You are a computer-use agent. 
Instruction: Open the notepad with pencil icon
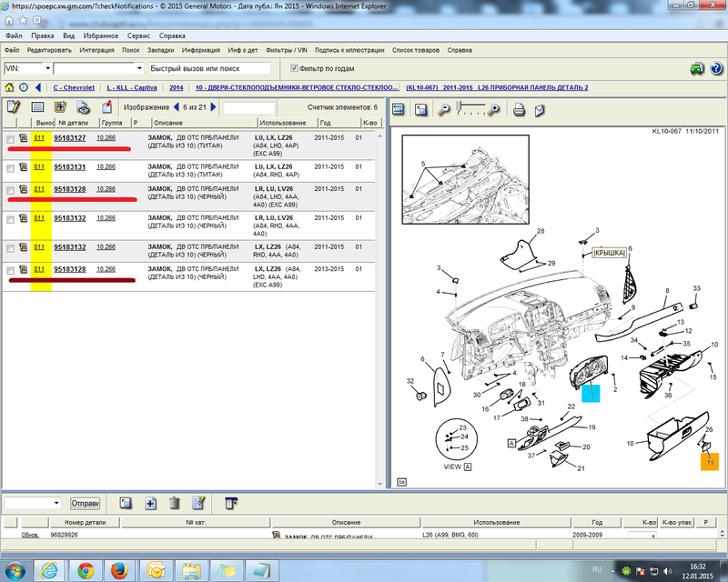(14, 107)
